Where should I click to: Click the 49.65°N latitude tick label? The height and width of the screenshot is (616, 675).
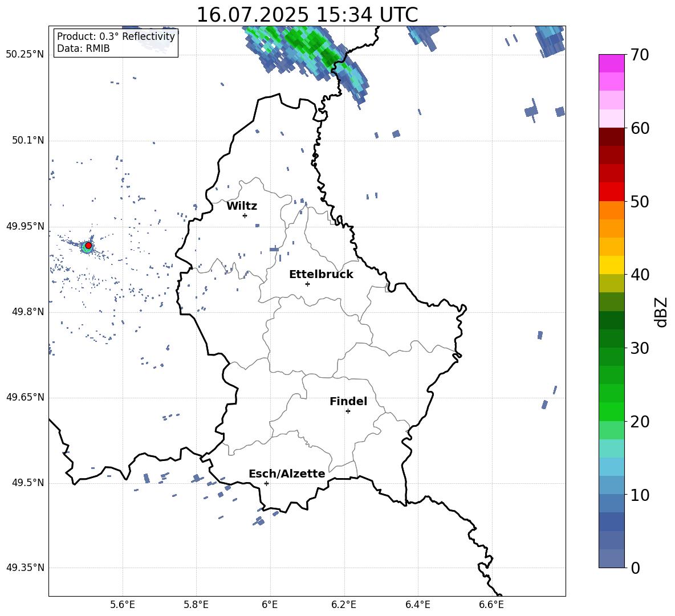point(25,397)
